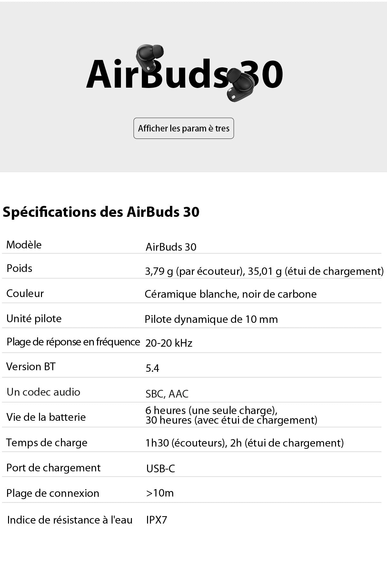Screen dimensions: 387x588
Task: Click the "Afficher les paramètres" button
Action: 184,128
